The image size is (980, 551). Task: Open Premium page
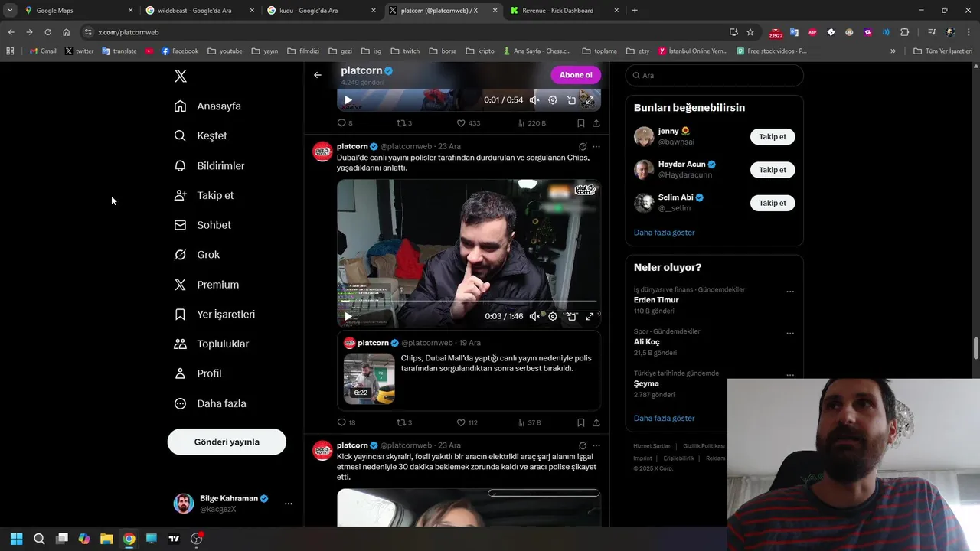coord(207,285)
